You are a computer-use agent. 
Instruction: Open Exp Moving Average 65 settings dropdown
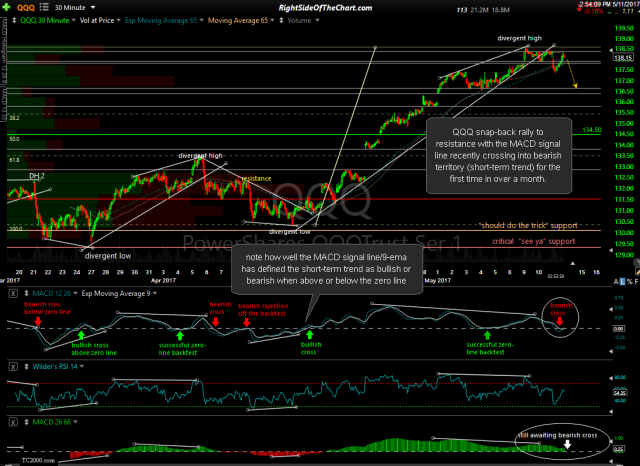point(201,20)
